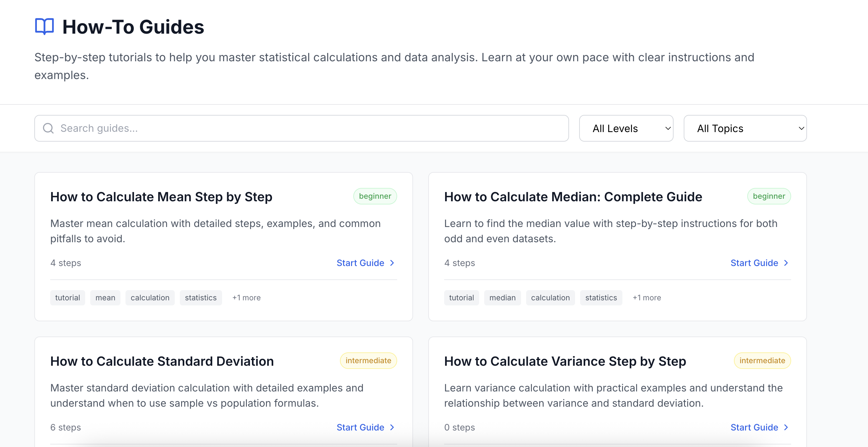Click the statistics tag under the Mean guide
The width and height of the screenshot is (868, 447).
coord(200,297)
